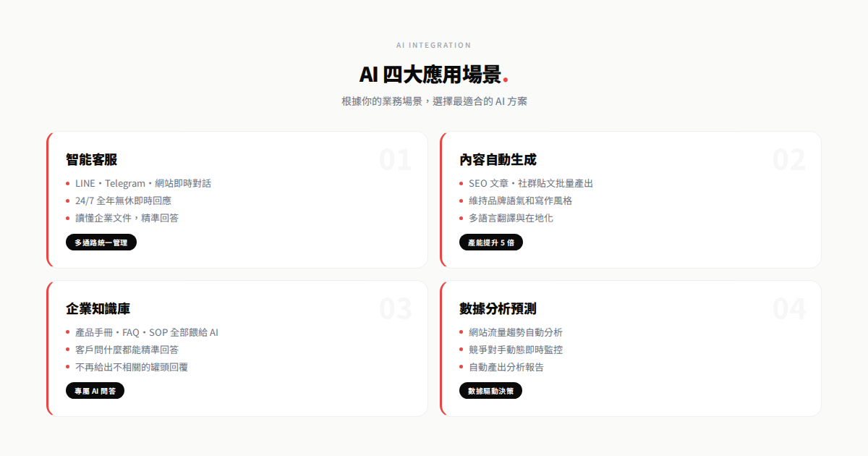Click the 網站流量趨勢自動分析 bullet

(x=516, y=332)
